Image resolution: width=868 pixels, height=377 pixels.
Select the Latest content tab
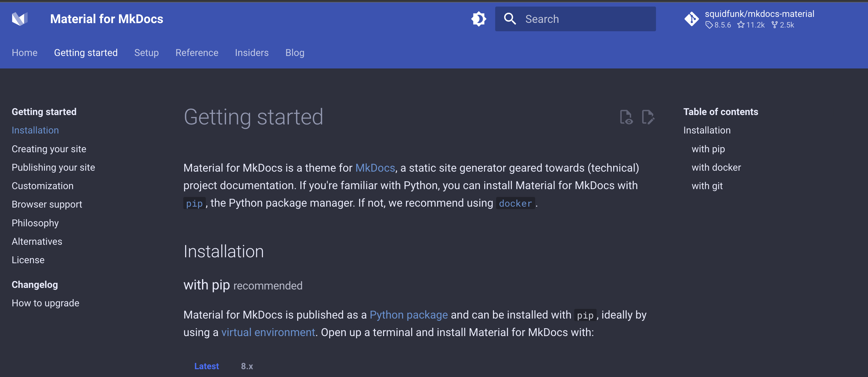[207, 366]
